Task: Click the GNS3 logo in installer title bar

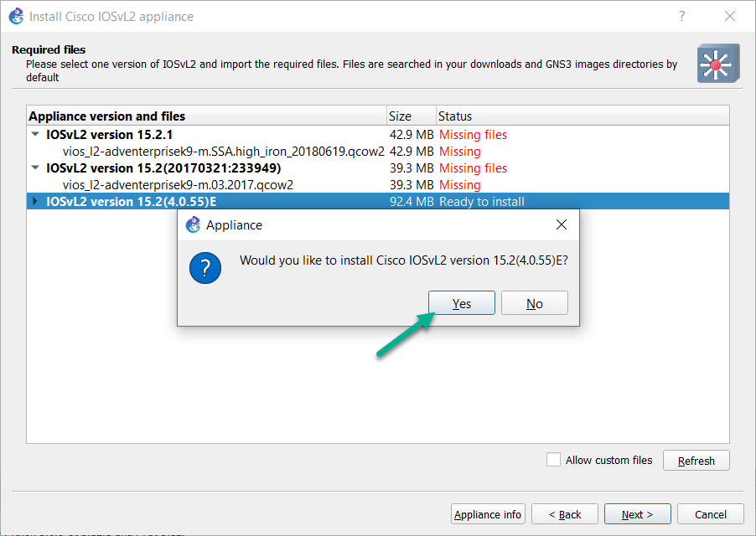Action: pyautogui.click(x=17, y=16)
